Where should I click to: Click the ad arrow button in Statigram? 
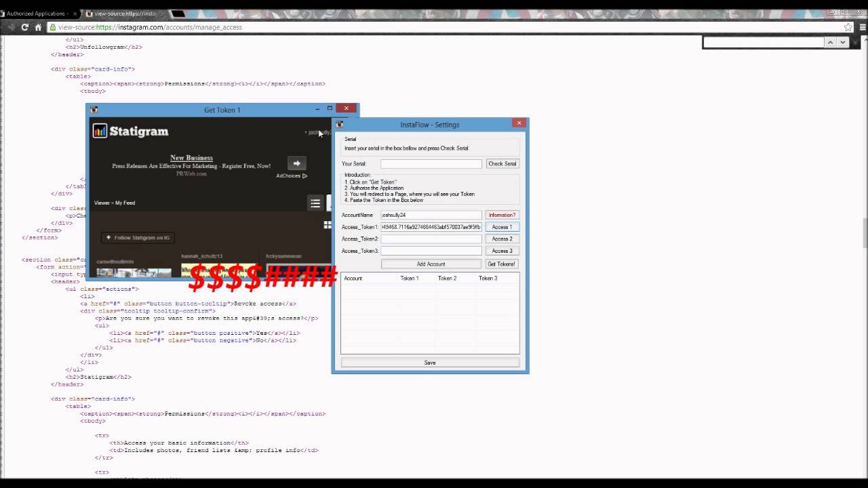tap(296, 163)
